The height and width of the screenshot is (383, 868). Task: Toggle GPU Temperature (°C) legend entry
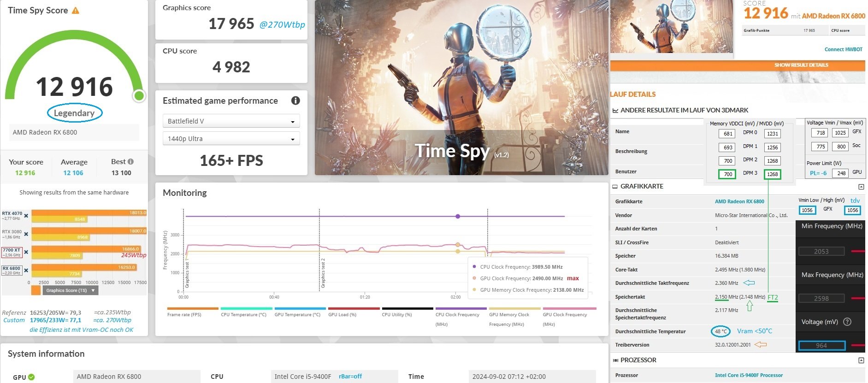[300, 313]
